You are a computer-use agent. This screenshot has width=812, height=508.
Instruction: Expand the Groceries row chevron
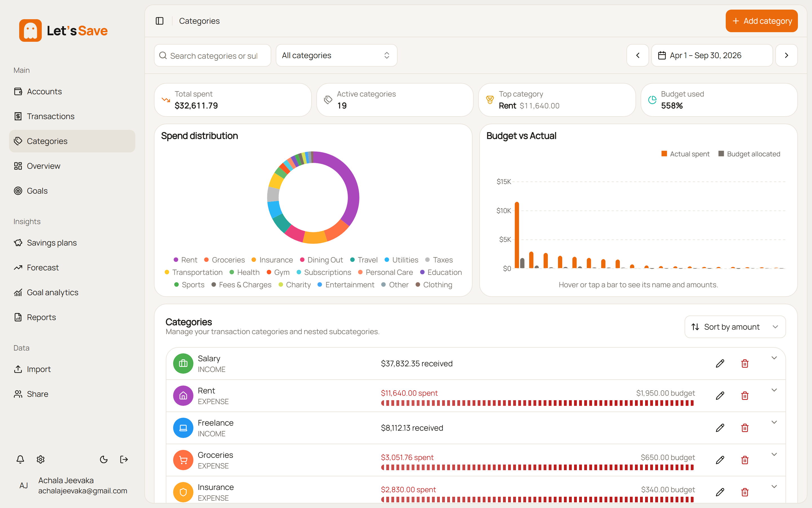click(774, 455)
